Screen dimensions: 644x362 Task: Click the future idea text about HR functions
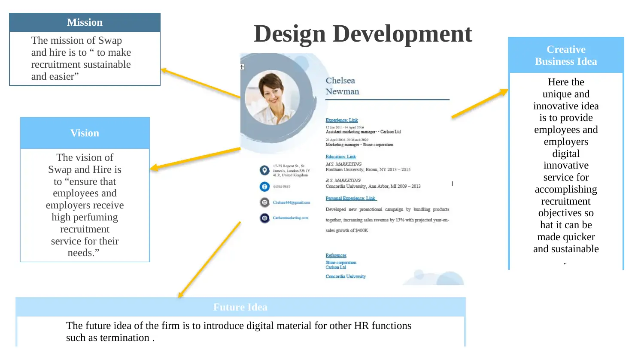pos(239,332)
